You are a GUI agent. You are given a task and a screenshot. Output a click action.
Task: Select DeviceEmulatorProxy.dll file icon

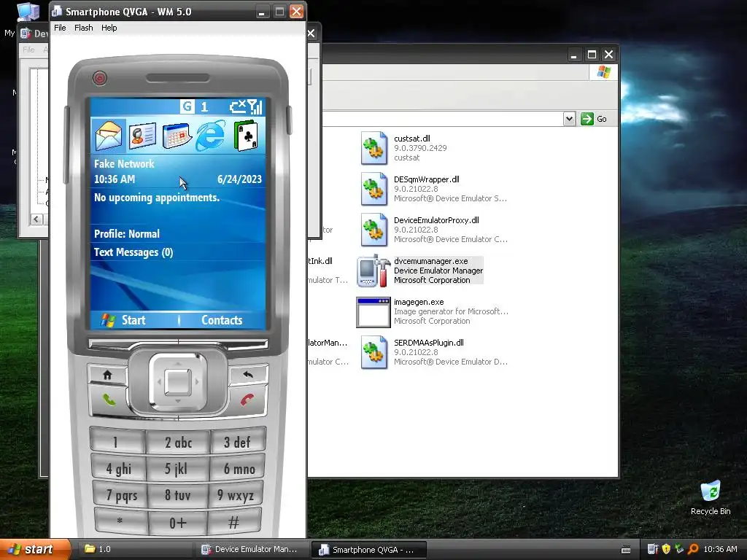(x=374, y=230)
